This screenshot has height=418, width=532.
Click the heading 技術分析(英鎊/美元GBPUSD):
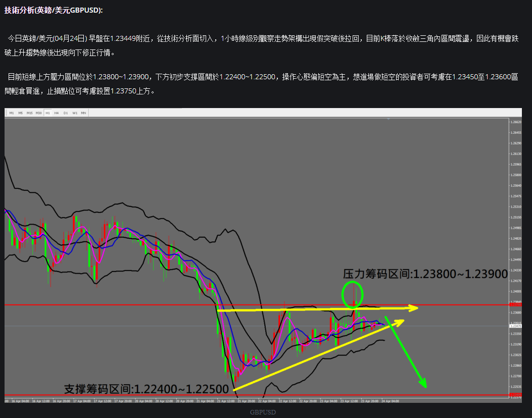tap(53, 10)
